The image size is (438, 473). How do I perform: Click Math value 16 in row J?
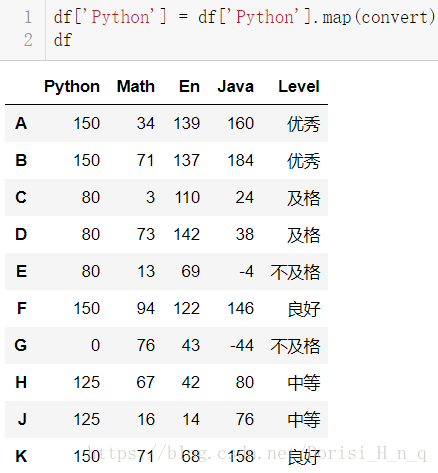point(146,419)
